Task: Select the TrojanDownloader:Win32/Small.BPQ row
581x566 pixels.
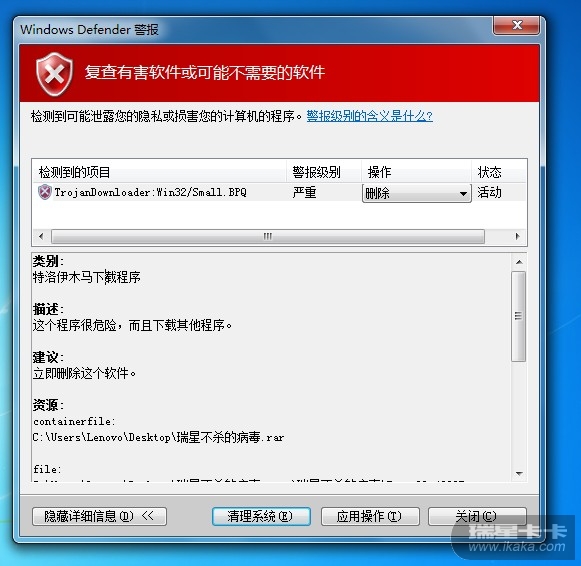Action: click(279, 192)
